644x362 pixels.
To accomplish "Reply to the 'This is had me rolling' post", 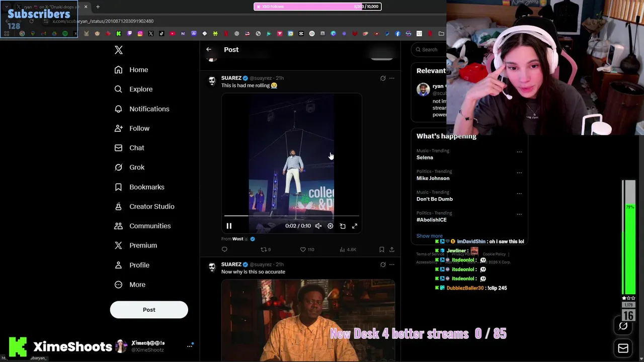I will [224, 249].
